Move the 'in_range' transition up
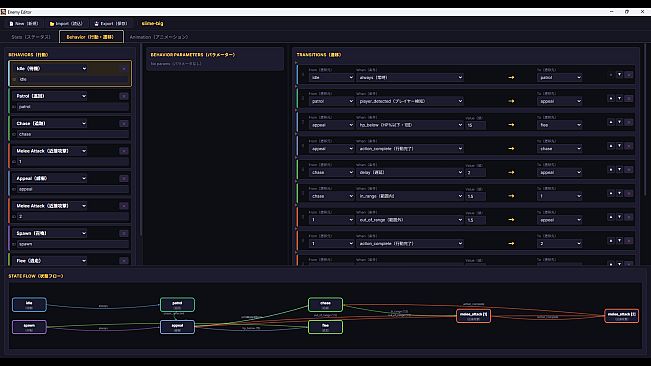 tap(611, 193)
